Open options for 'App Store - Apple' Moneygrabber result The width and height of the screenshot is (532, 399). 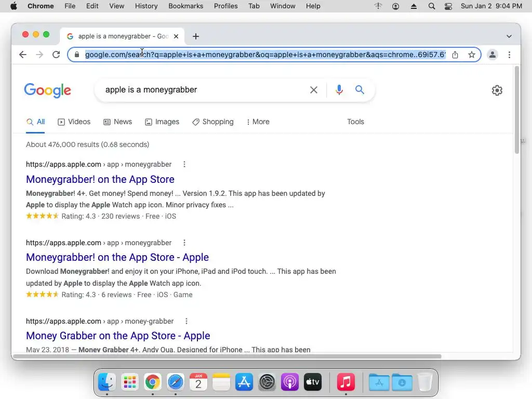[x=184, y=243]
